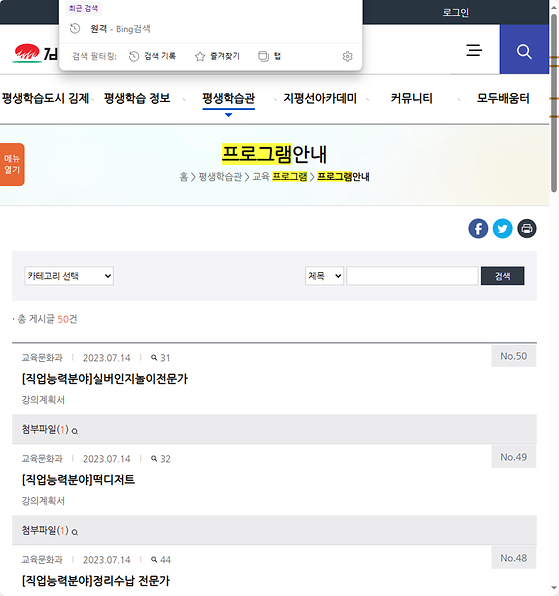
Task: Open the site search with magnifier icon
Action: (x=524, y=50)
